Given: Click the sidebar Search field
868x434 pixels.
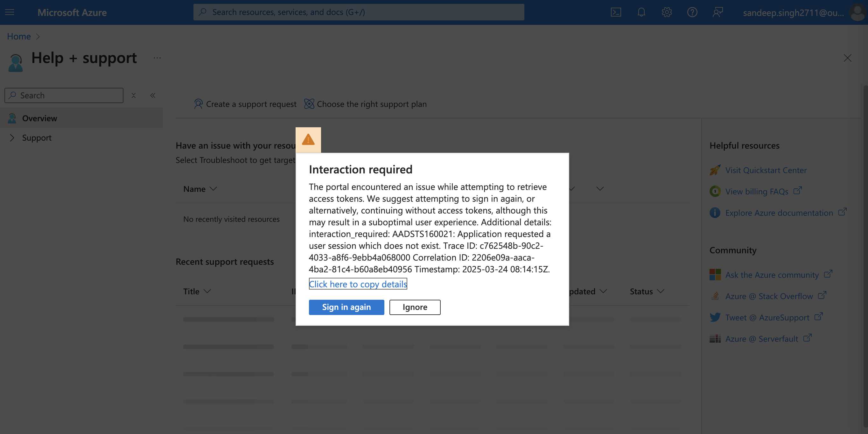Looking at the screenshot, I should click(64, 95).
